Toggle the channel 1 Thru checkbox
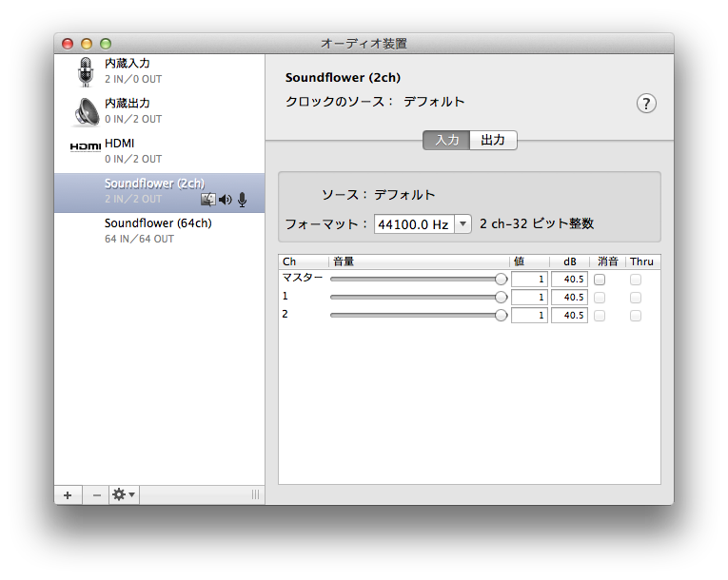 pos(636,298)
